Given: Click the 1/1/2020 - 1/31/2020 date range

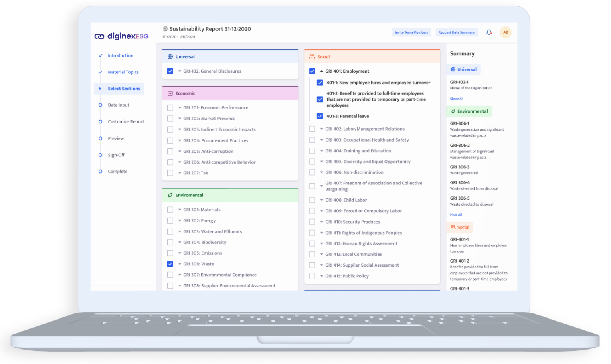Looking at the screenshot, I should tap(179, 37).
